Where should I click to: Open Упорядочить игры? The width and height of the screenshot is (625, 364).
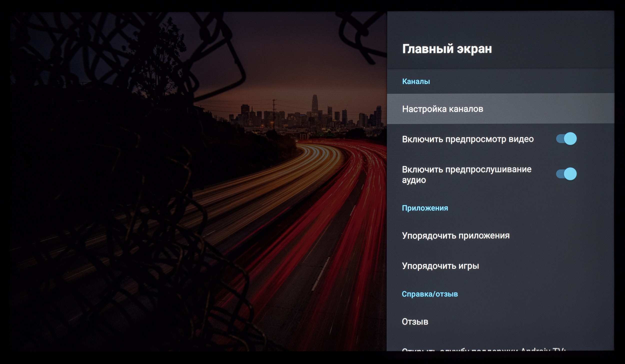[x=440, y=266]
